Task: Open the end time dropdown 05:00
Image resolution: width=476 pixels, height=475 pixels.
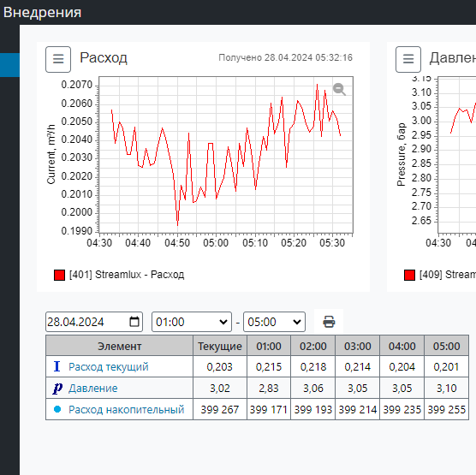Action: [x=274, y=322]
